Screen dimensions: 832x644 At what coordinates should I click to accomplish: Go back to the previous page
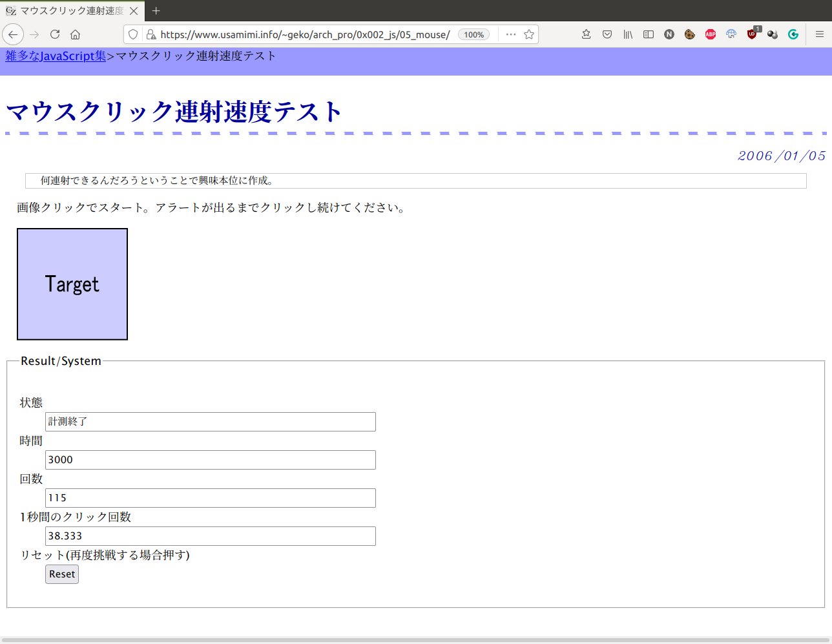click(x=13, y=34)
